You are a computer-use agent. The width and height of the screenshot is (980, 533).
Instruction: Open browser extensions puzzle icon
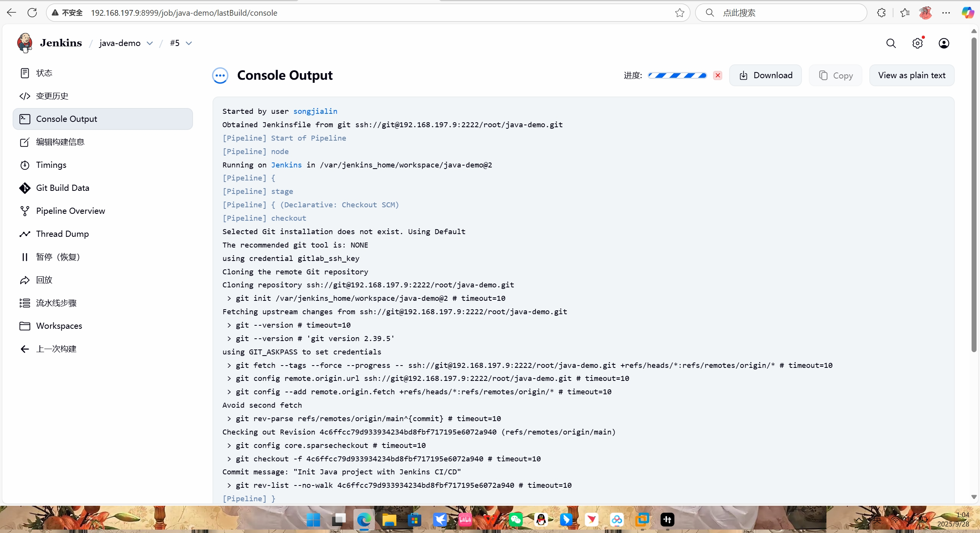pos(882,13)
